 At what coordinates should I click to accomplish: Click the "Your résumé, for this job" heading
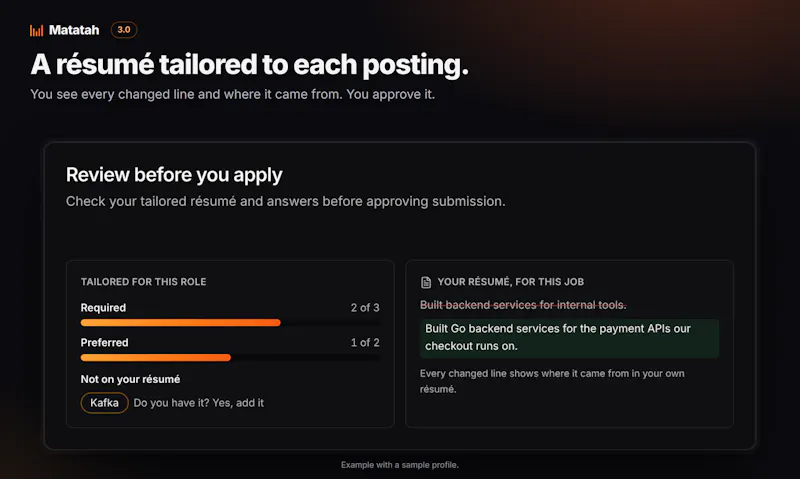tap(511, 282)
